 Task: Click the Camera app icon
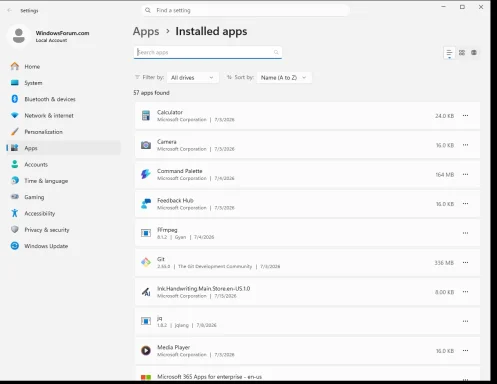coord(146,145)
